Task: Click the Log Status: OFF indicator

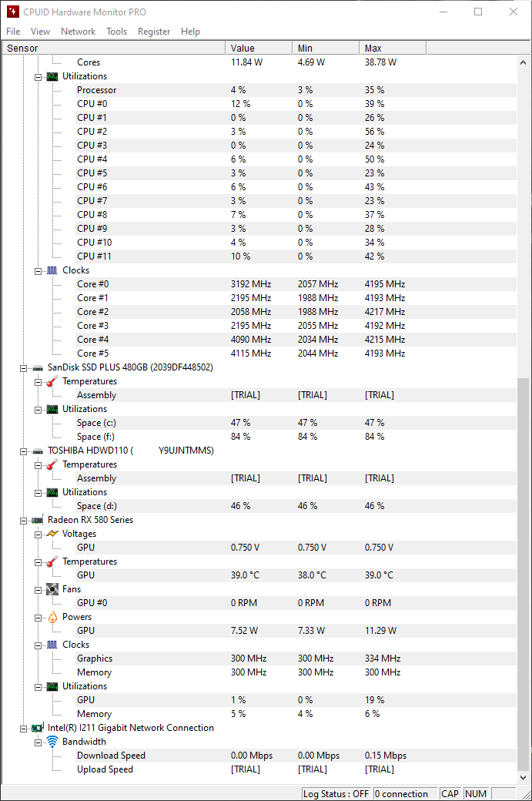Action: click(x=336, y=793)
